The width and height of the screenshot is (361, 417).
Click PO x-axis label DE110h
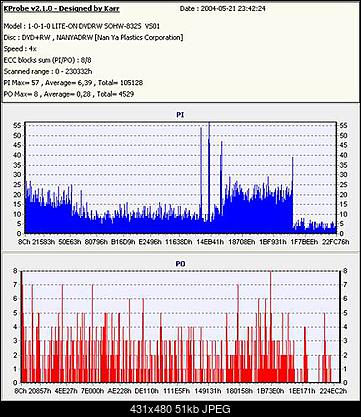coord(147,391)
